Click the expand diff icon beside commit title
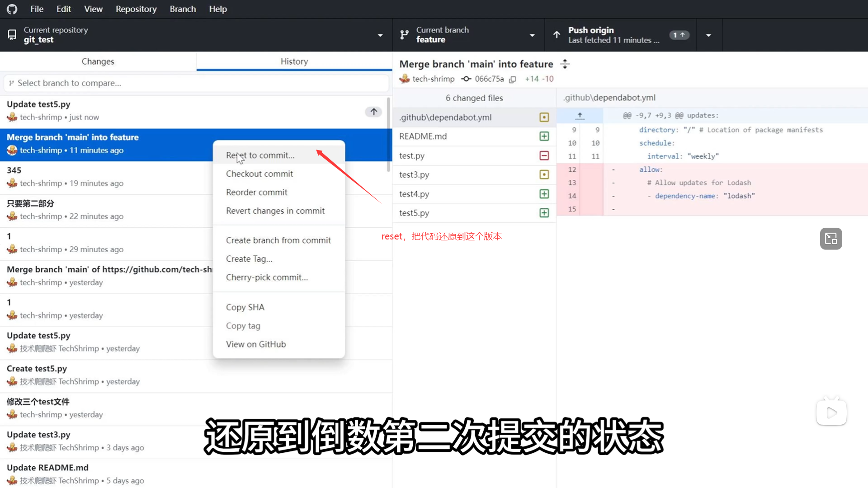 click(x=565, y=64)
